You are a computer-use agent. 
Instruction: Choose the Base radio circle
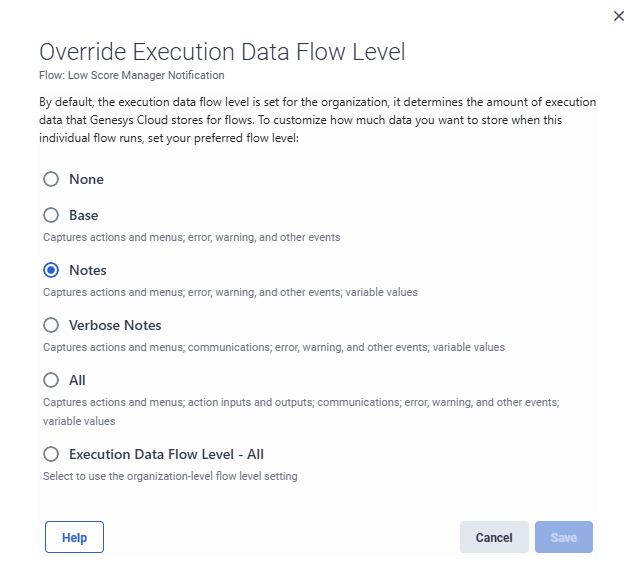click(x=51, y=215)
